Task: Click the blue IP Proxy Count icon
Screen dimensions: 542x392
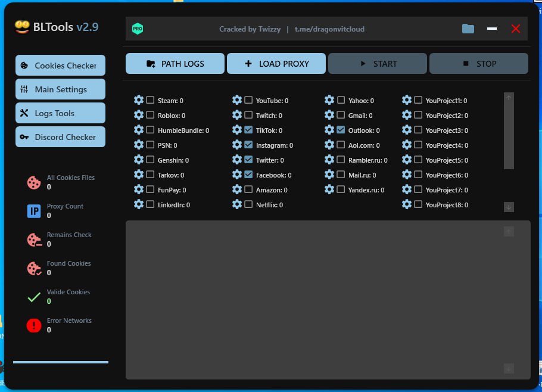Action: pos(34,211)
